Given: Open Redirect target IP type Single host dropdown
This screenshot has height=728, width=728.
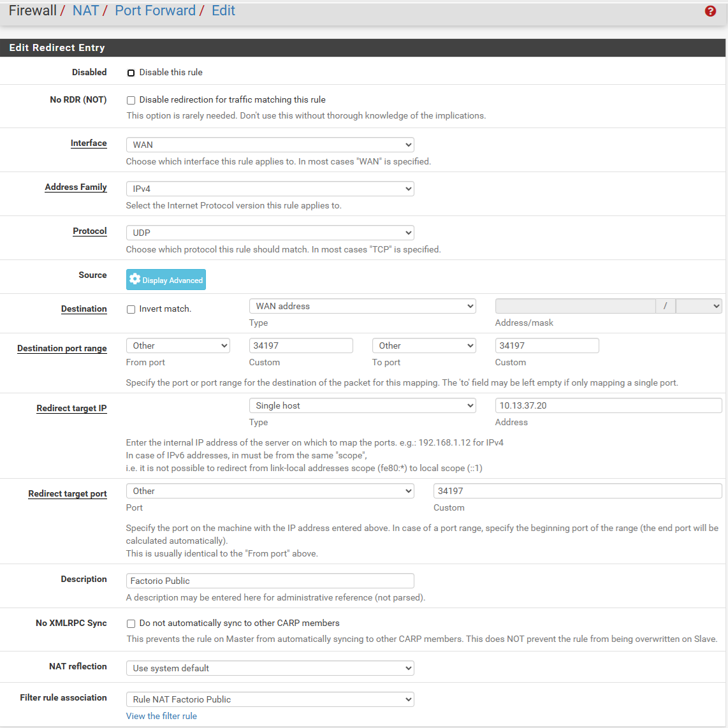Looking at the screenshot, I should 362,405.
